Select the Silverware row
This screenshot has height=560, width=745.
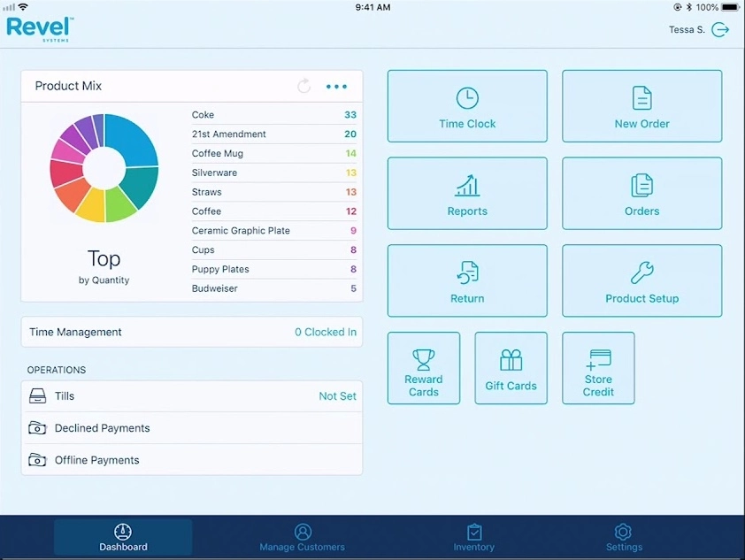point(274,173)
